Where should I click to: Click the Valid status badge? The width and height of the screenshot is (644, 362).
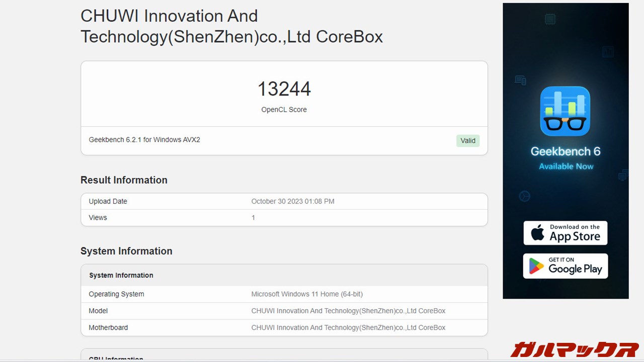tap(467, 141)
